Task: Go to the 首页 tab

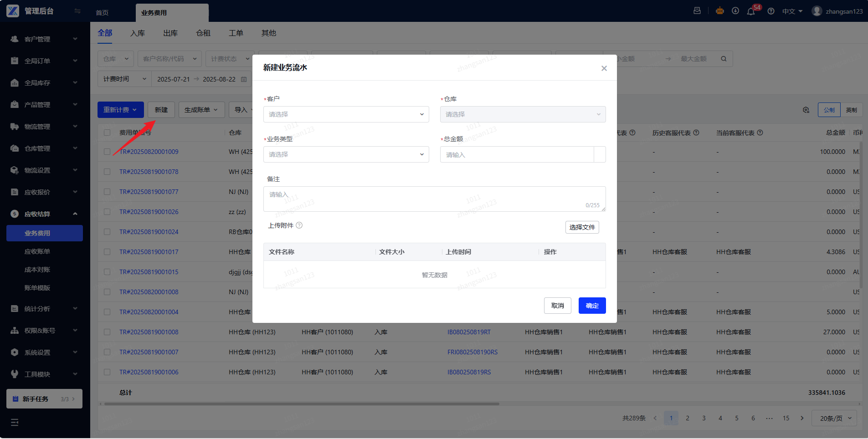Action: pyautogui.click(x=102, y=13)
